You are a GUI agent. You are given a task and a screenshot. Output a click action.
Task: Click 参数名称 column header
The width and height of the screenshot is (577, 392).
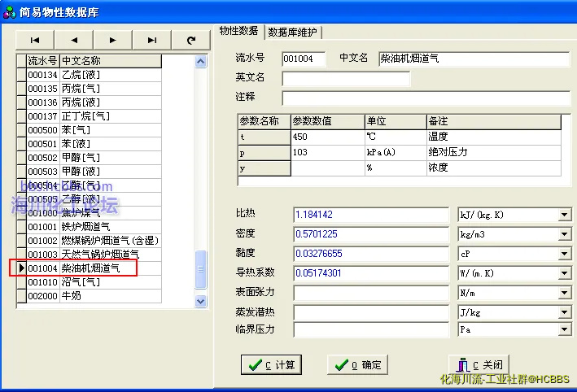[x=264, y=121]
